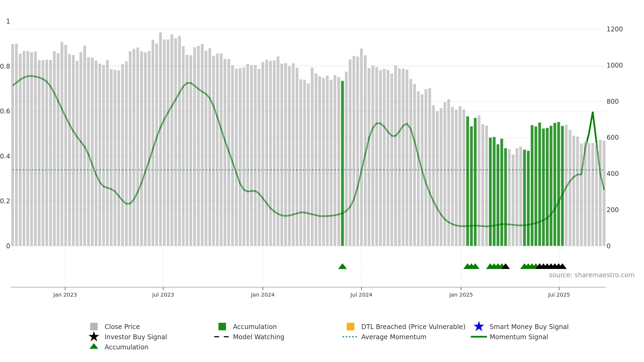Image resolution: width=644 pixels, height=362 pixels.
Task: Click the black Investor Buy Signal star
Action: [94, 337]
